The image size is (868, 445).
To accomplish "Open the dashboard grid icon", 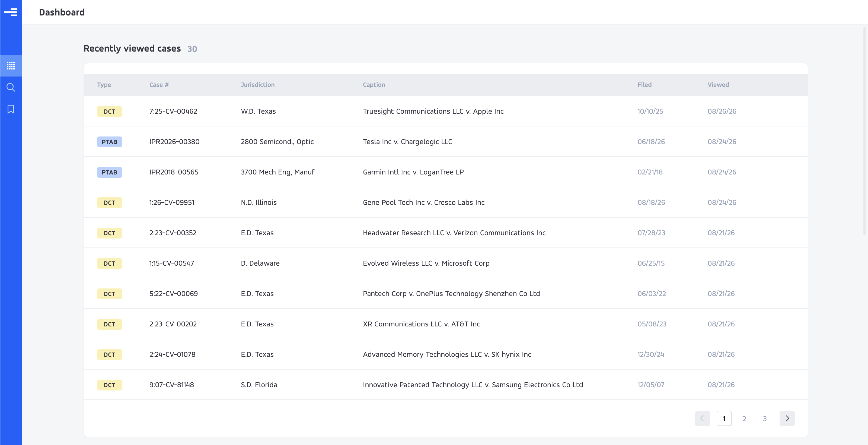I will pos(11,66).
